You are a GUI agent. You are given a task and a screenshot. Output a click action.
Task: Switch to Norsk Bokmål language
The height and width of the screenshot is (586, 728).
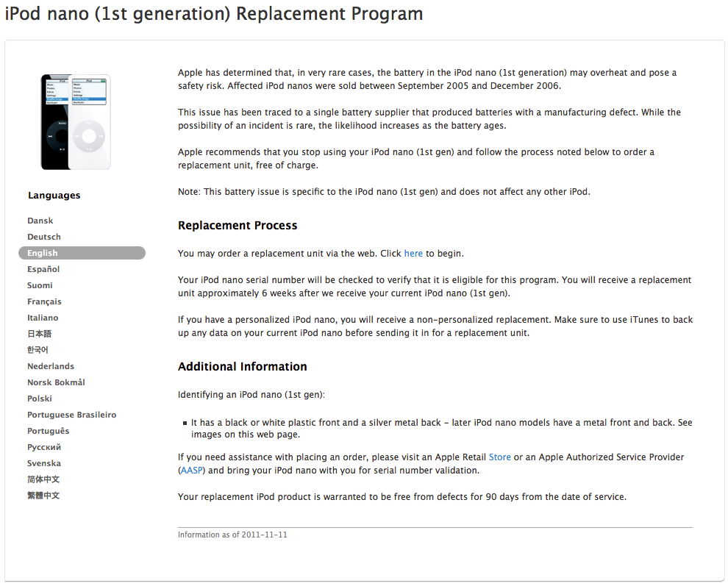(56, 382)
